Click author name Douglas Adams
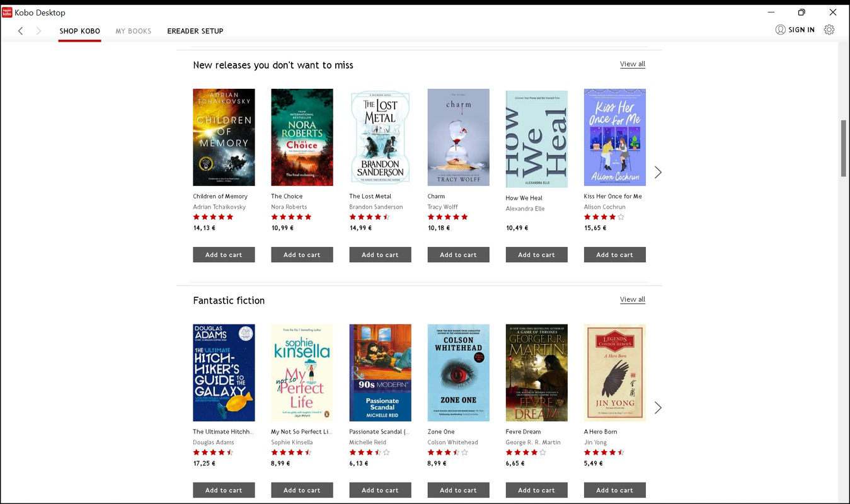The image size is (850, 504). point(214,442)
